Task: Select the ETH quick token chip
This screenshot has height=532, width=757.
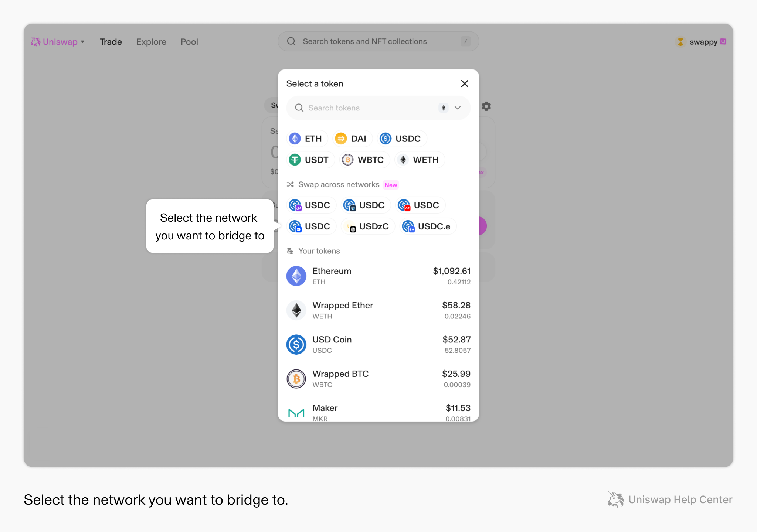Action: (x=307, y=139)
